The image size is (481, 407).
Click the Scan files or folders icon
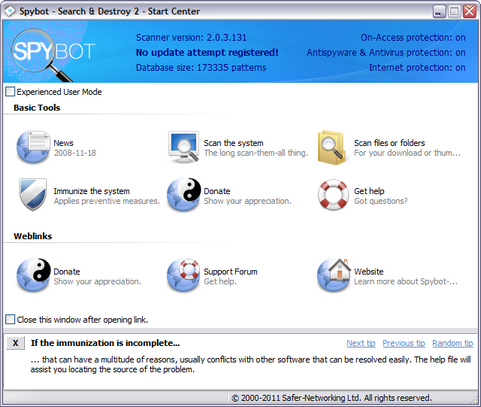[x=332, y=148]
